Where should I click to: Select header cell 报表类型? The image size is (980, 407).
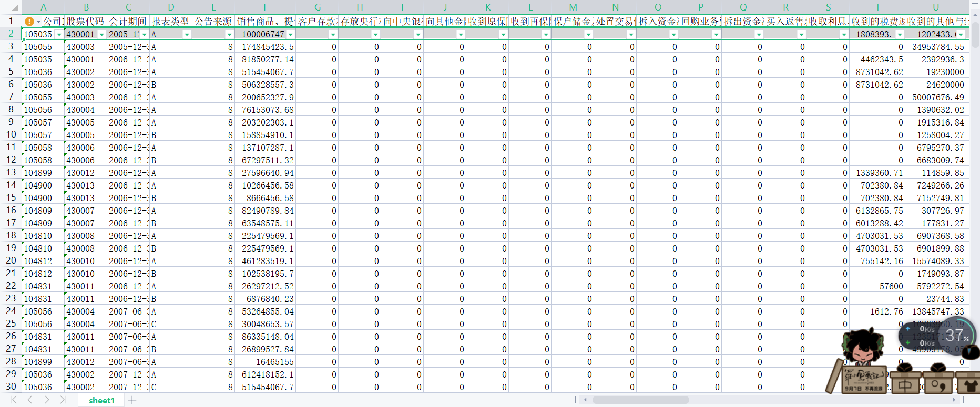click(170, 22)
